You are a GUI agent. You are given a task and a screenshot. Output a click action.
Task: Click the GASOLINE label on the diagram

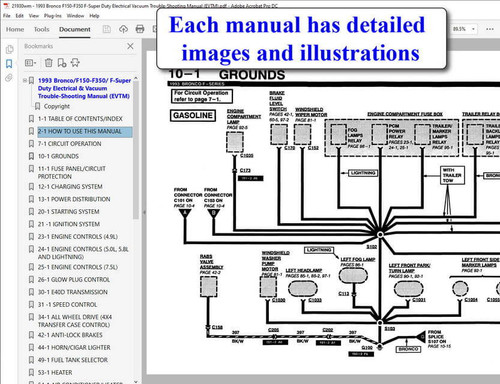[193, 116]
